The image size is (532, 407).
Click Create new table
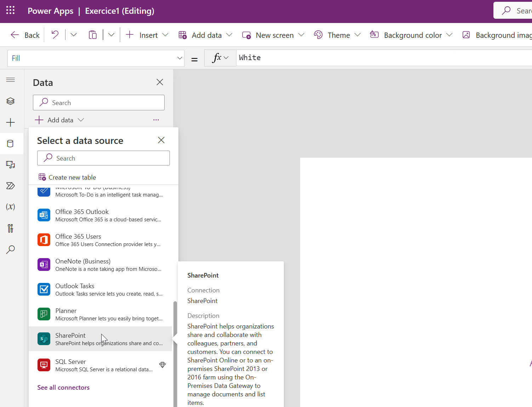coord(67,177)
